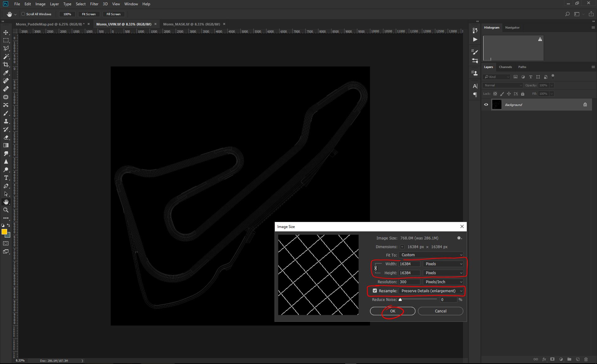Switch to Mores_MASK.tif tab

tap(192, 24)
